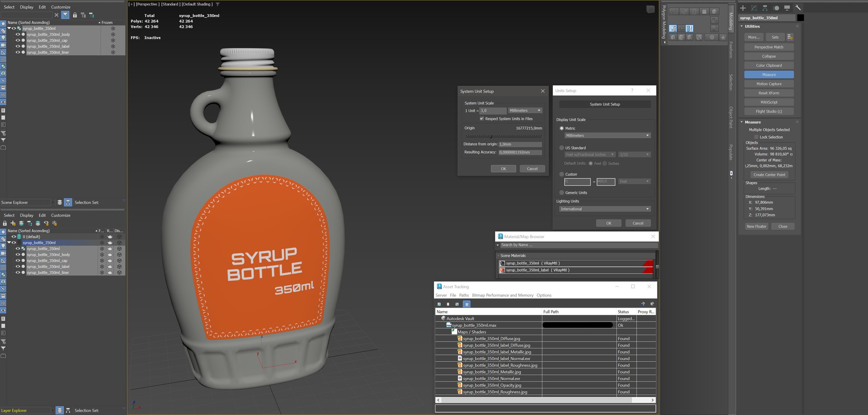Screen dimensions: 868x415
Task: Open the Create tab in Command Panel
Action: [743, 8]
